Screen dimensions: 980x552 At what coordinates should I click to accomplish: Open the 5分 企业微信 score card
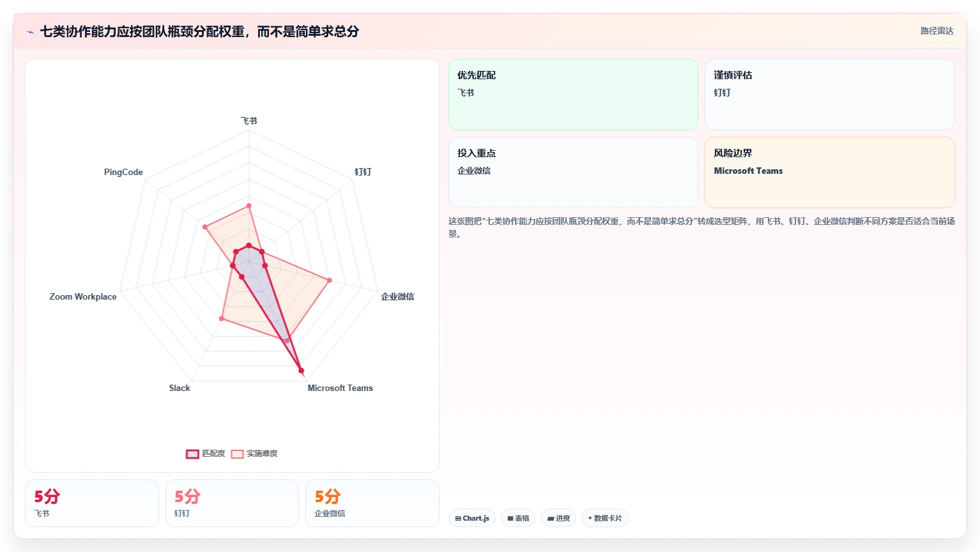372,503
